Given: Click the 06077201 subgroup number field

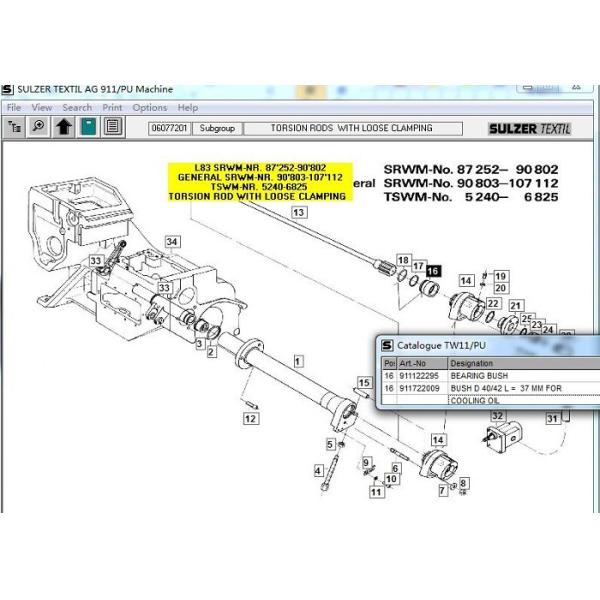Looking at the screenshot, I should [x=169, y=129].
